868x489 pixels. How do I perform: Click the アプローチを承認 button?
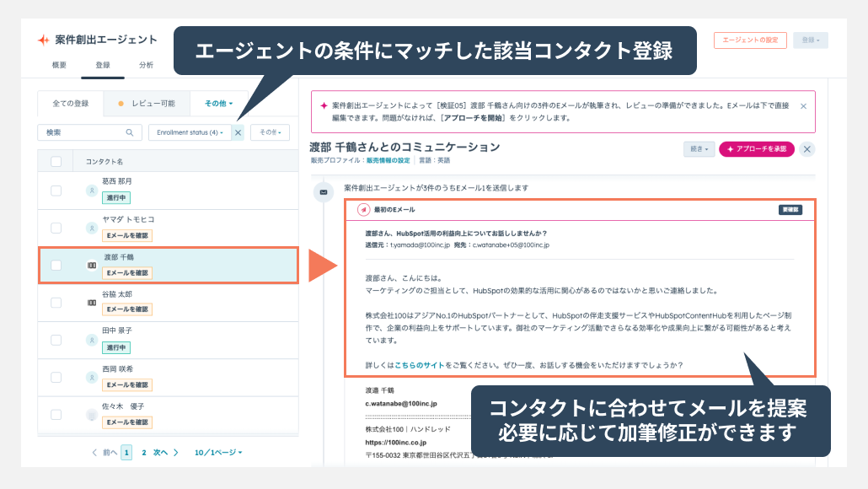(x=756, y=149)
